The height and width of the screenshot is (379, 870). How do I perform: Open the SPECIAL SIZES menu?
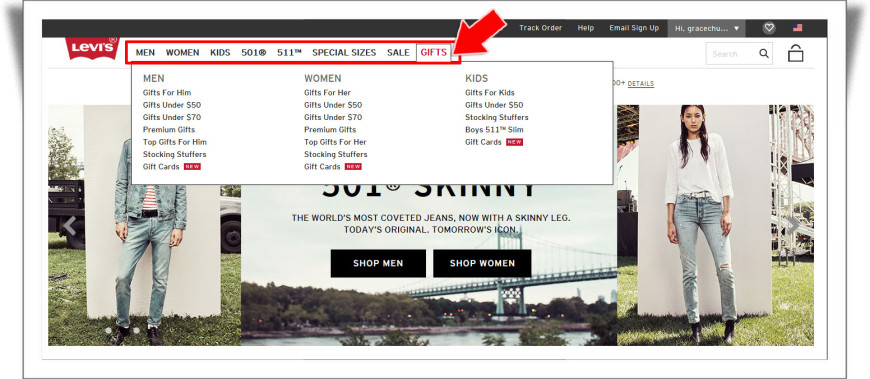[344, 53]
